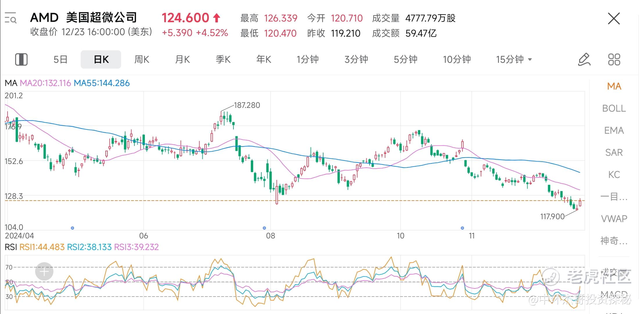
Task: Select the VWAP indicator
Action: tap(614, 219)
